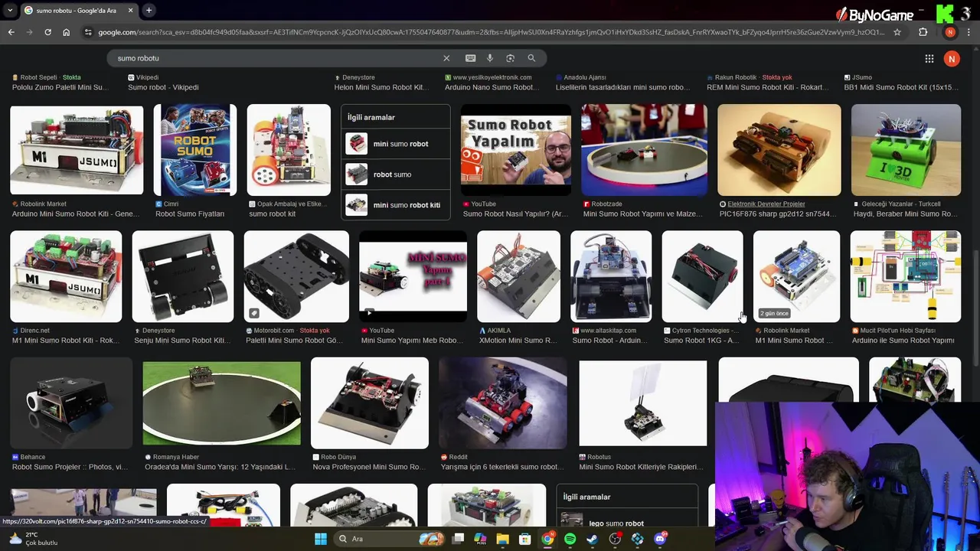This screenshot has width=980, height=551.
Task: Open Chrome profile avatar in toolbar
Action: (950, 32)
